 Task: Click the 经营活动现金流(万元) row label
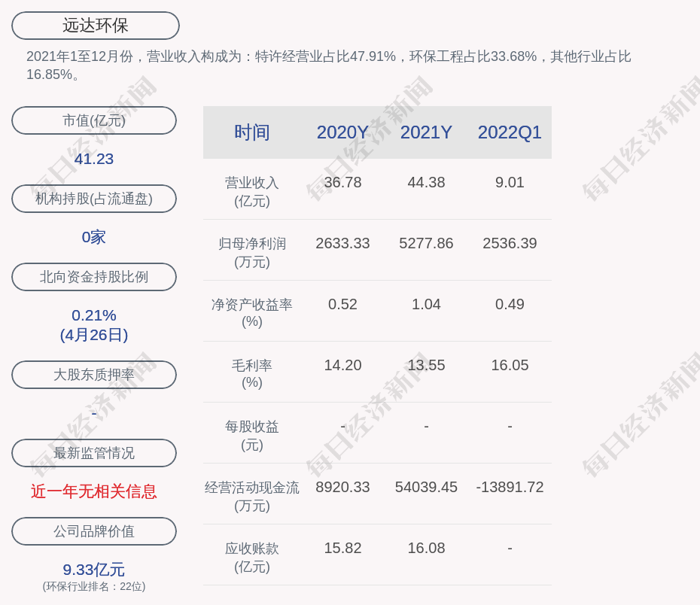(x=252, y=496)
